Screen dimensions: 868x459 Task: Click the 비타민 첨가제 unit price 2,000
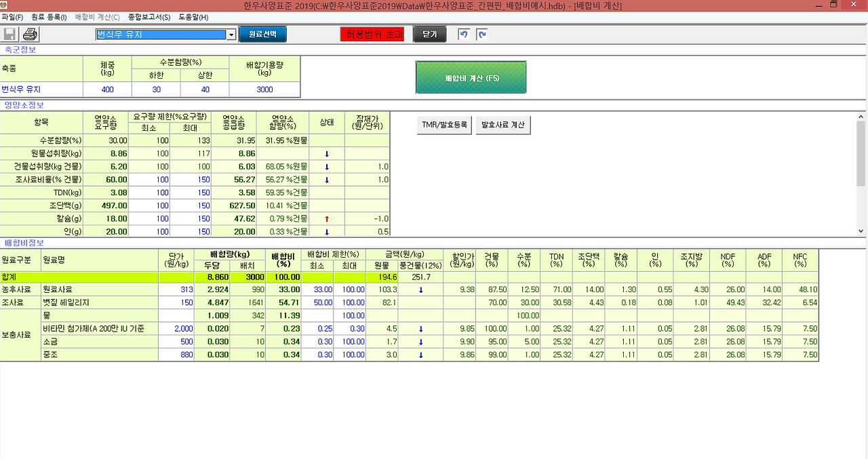point(176,329)
